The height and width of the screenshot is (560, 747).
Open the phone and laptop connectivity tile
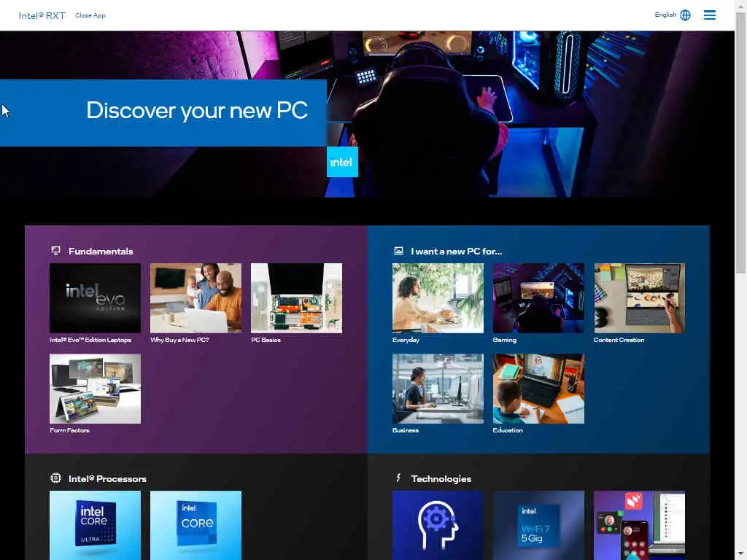(x=639, y=525)
